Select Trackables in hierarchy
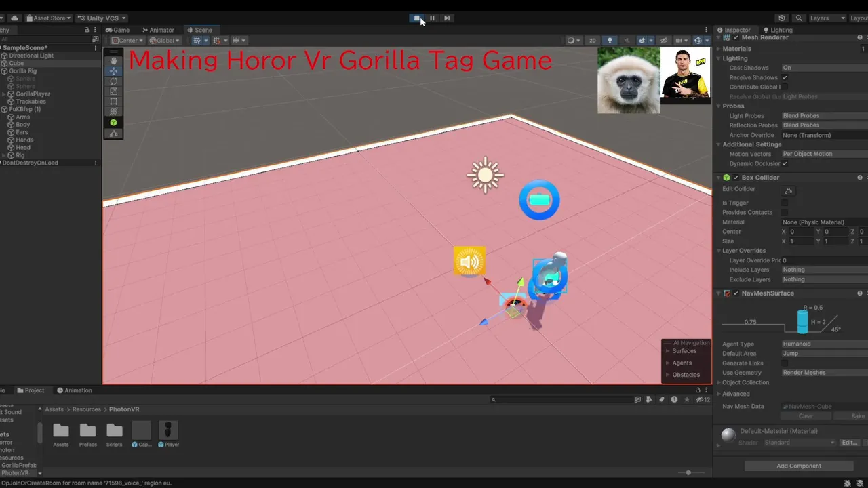868x488 pixels. [x=31, y=102]
